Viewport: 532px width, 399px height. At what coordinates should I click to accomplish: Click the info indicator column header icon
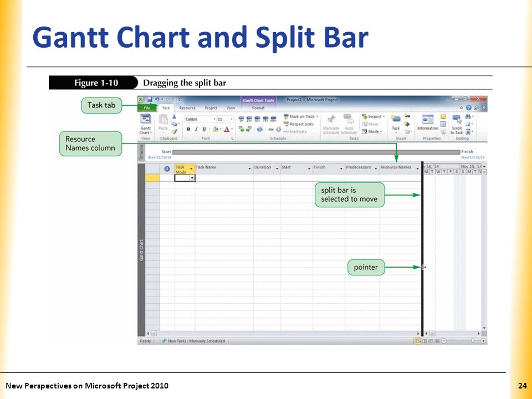(167, 168)
